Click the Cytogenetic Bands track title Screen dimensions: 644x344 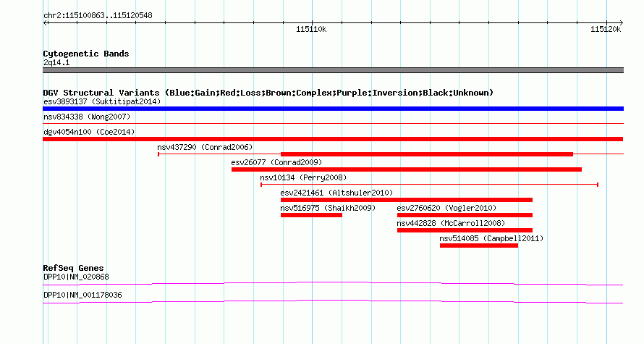86,54
